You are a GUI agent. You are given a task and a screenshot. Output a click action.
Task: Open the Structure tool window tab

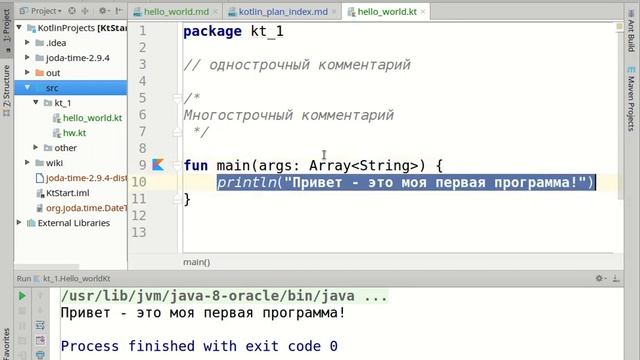click(7, 91)
